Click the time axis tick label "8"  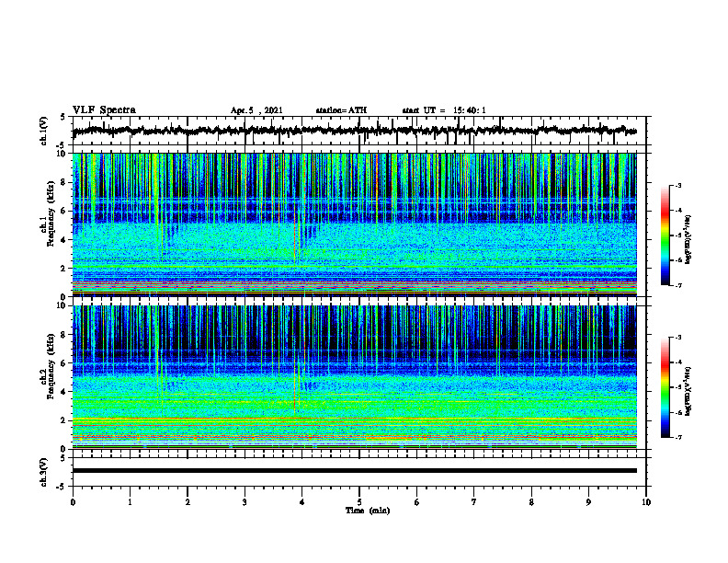[x=531, y=502]
